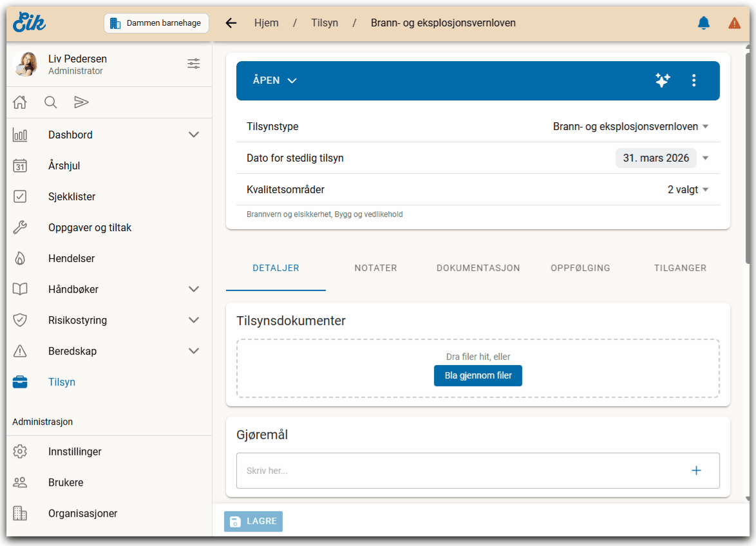Open the Tilsynstype dropdown
Image resolution: width=756 pixels, height=546 pixels.
tap(630, 127)
